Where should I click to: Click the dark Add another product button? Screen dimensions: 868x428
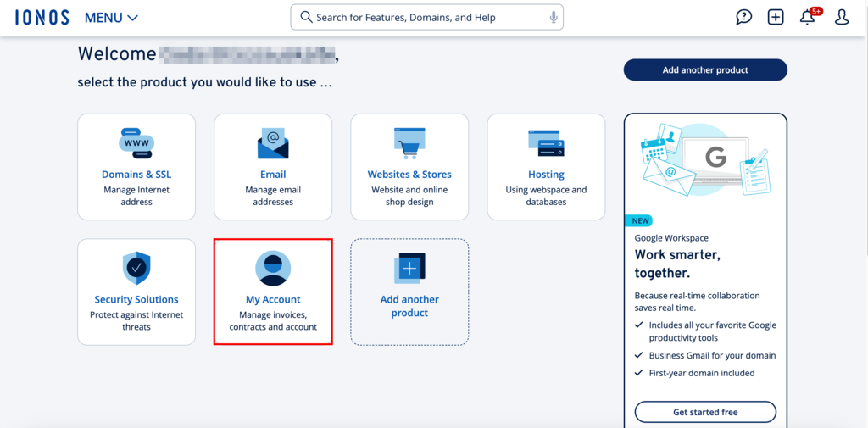tap(705, 69)
